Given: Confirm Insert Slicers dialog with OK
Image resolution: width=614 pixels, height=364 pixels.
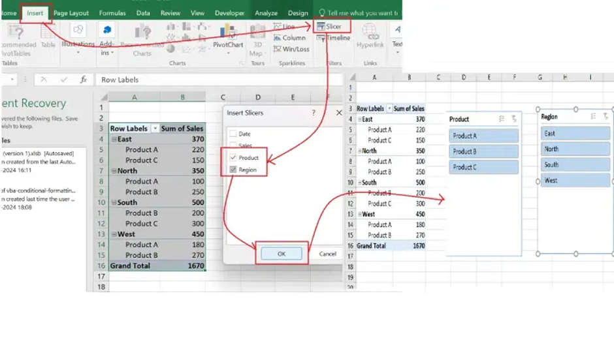Looking at the screenshot, I should (282, 254).
